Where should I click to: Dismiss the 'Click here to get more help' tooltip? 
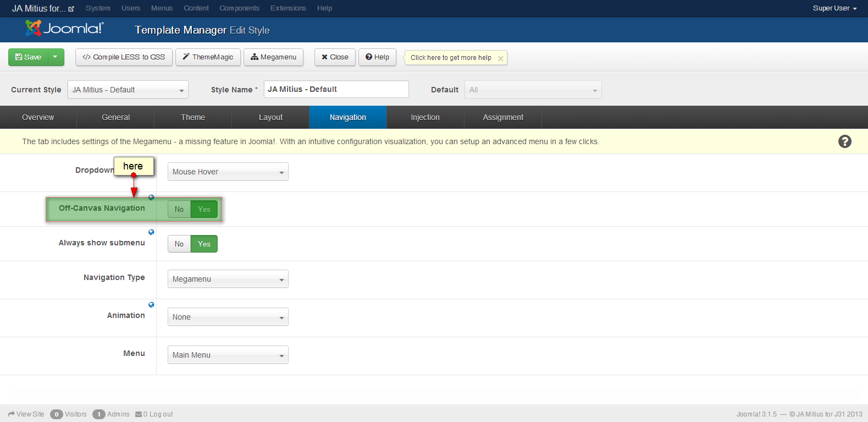(x=500, y=58)
